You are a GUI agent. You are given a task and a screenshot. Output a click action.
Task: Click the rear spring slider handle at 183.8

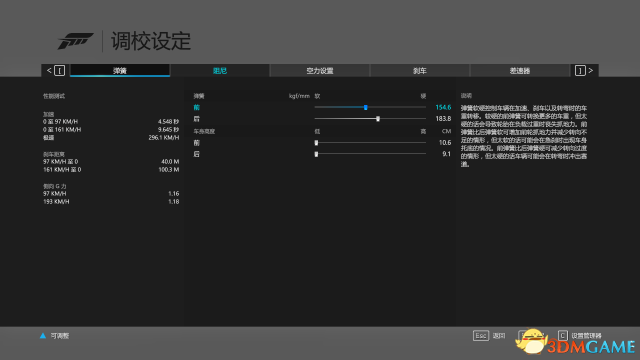pos(378,119)
